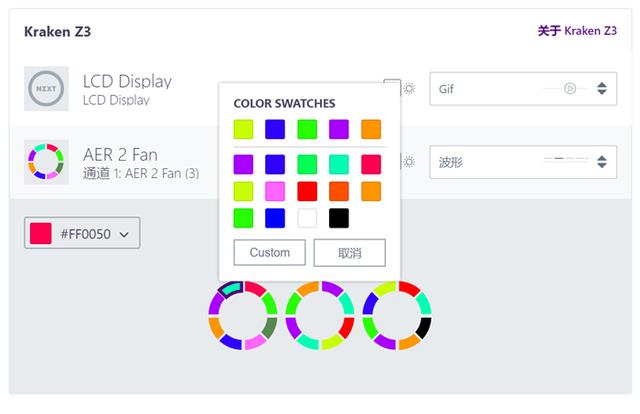Screen dimensions: 640x414
Task: Click the AER 2 Fan ring icon
Action: coord(46,162)
